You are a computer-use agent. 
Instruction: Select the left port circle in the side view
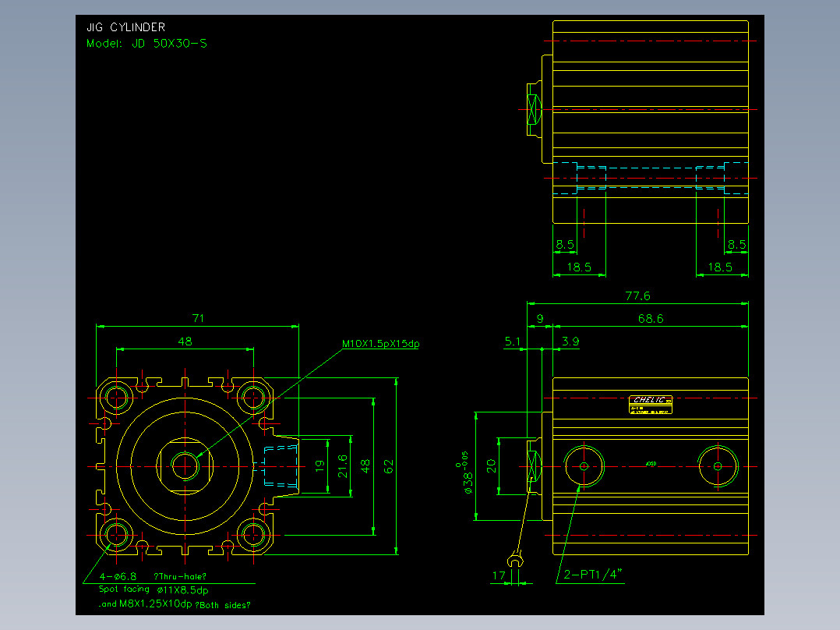(584, 466)
